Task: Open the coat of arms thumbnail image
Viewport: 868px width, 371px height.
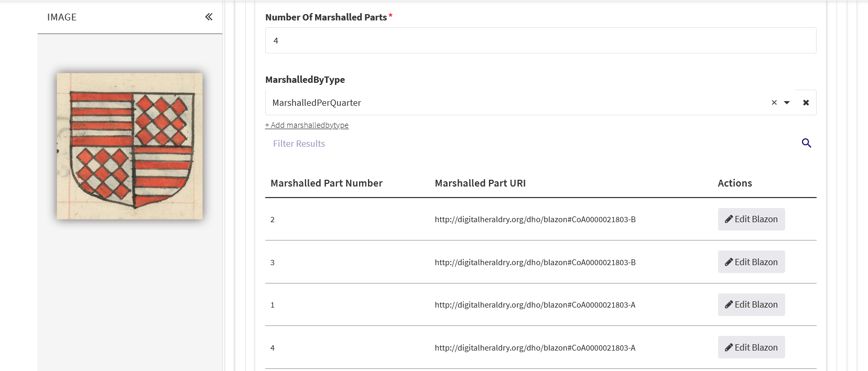Action: click(x=129, y=147)
